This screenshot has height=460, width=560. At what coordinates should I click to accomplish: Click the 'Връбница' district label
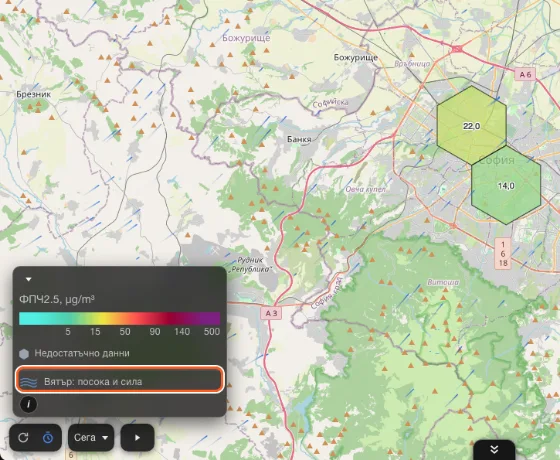pyautogui.click(x=412, y=64)
